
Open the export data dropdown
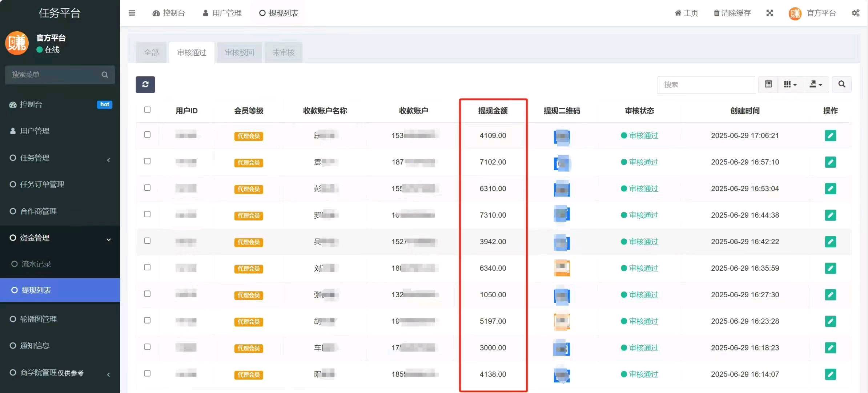click(x=816, y=84)
